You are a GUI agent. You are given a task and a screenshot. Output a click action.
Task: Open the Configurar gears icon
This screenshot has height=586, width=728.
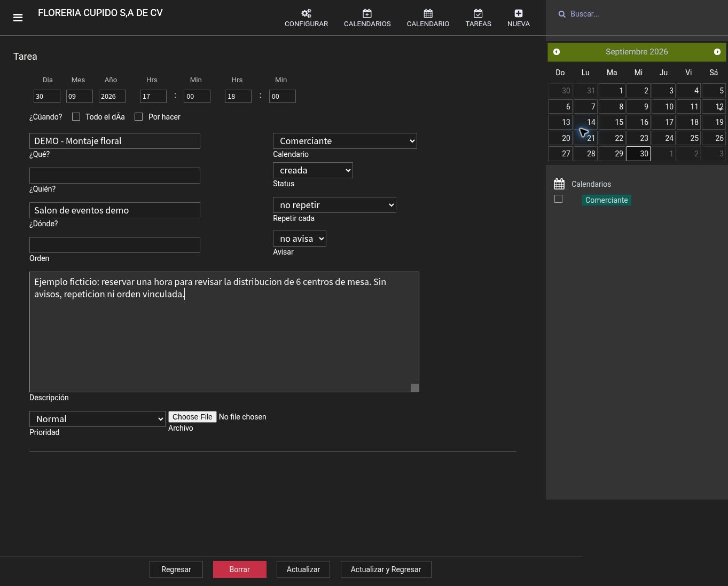coord(306,13)
